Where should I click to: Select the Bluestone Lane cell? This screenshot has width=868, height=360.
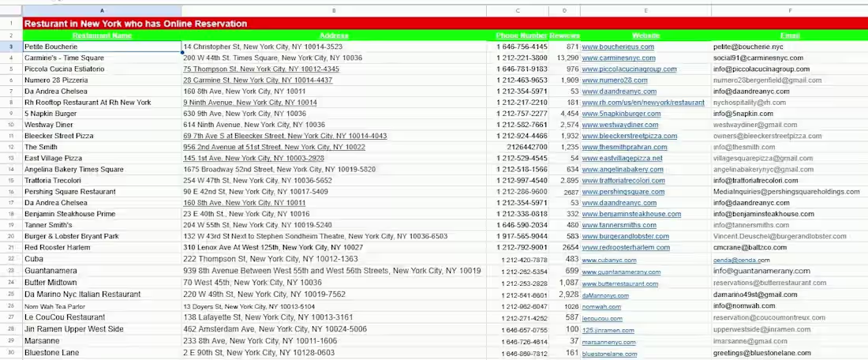click(x=102, y=353)
